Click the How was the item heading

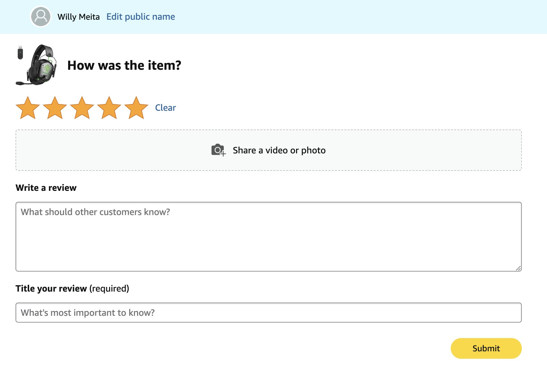(x=124, y=65)
